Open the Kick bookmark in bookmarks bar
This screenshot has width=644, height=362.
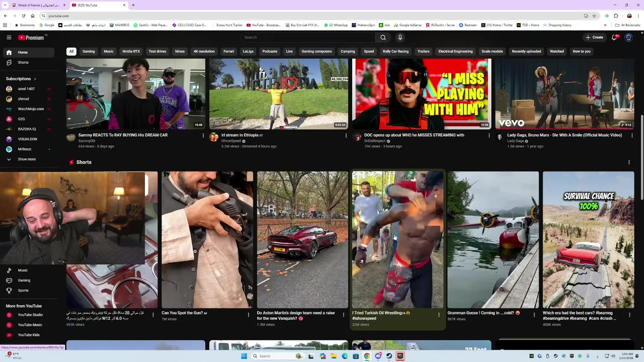[x=384, y=25]
